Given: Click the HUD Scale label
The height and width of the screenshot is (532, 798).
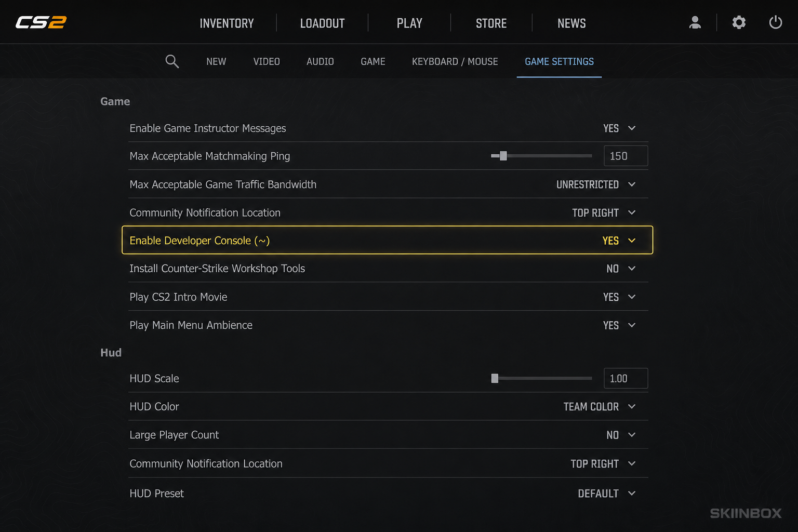Looking at the screenshot, I should coord(154,378).
